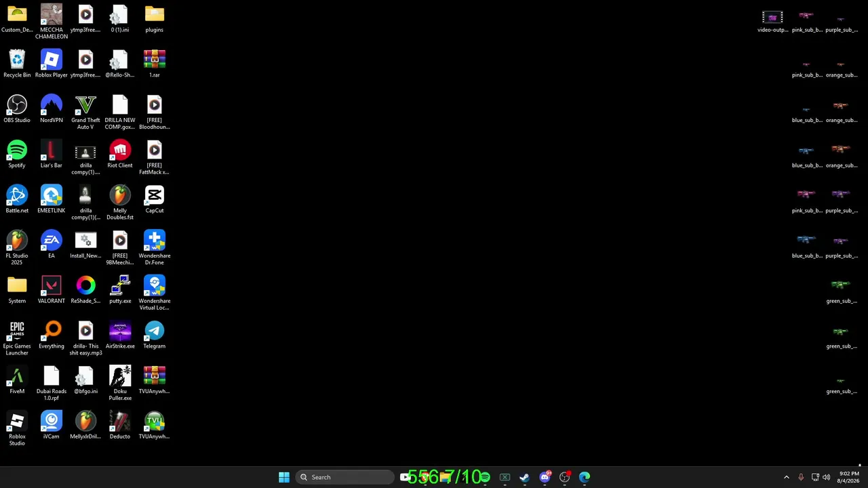The height and width of the screenshot is (488, 868).
Task: Select the EMEETLINK desktop icon
Action: coord(52,199)
